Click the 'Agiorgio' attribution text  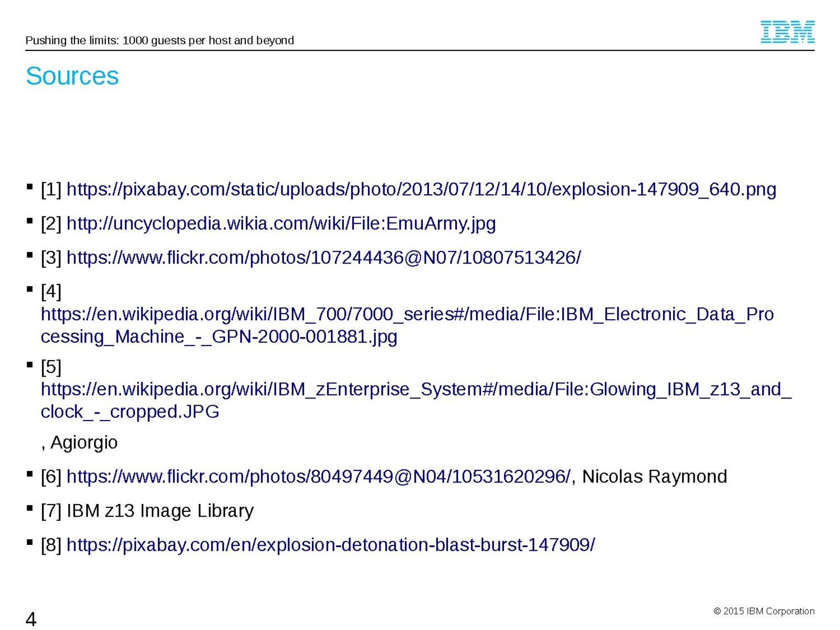pos(83,443)
